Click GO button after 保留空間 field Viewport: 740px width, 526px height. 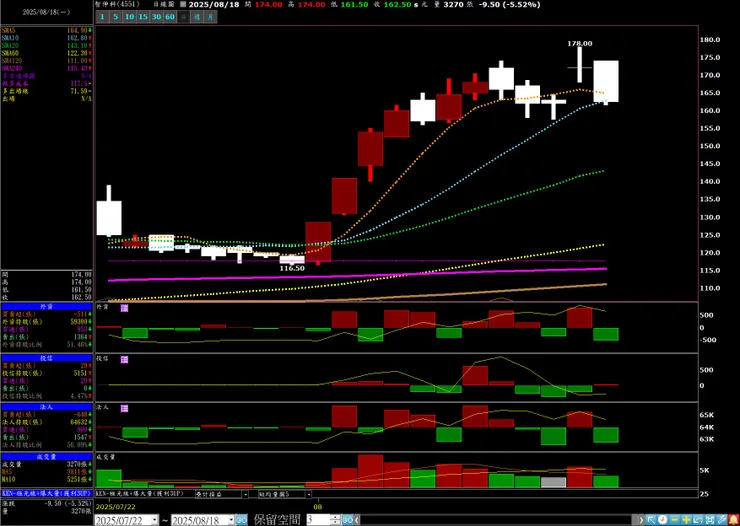coord(348,520)
